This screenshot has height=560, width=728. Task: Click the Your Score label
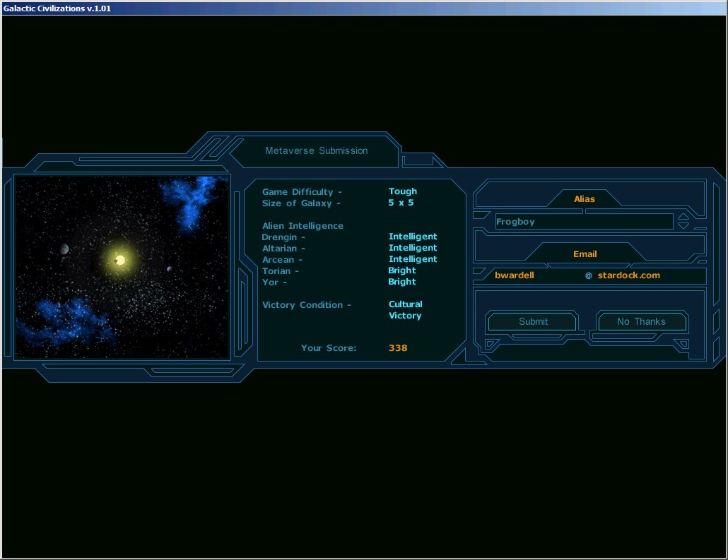[x=329, y=348]
